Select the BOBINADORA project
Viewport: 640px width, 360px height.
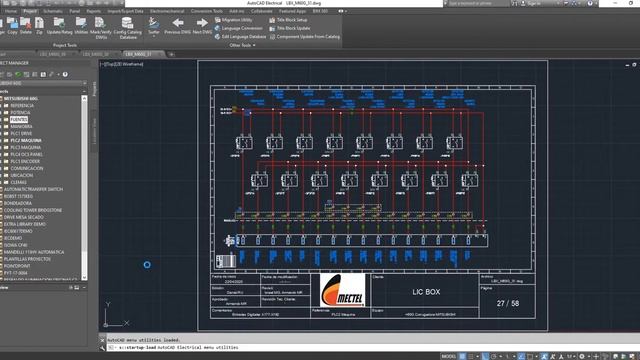(18, 203)
